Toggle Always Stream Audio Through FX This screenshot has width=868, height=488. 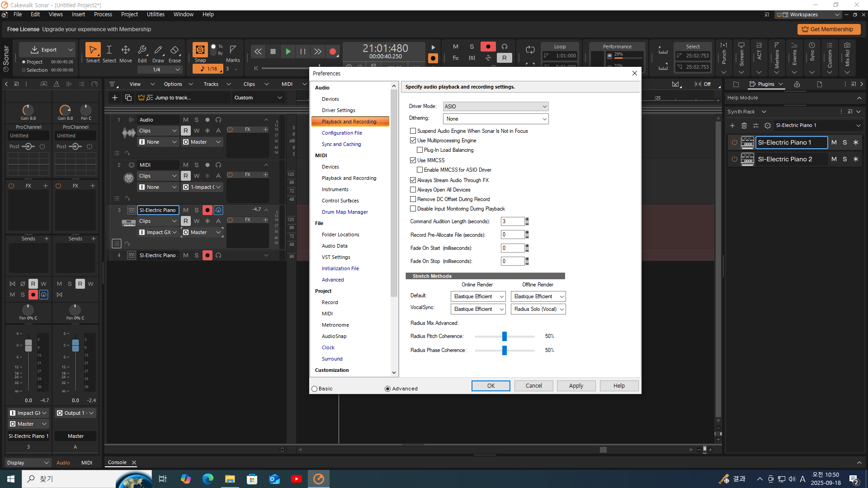click(413, 180)
